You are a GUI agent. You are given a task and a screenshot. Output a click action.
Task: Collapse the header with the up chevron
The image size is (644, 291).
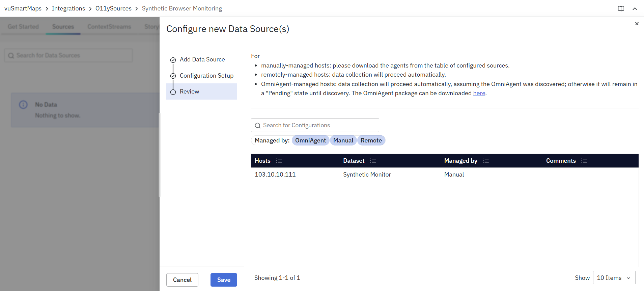635,9
